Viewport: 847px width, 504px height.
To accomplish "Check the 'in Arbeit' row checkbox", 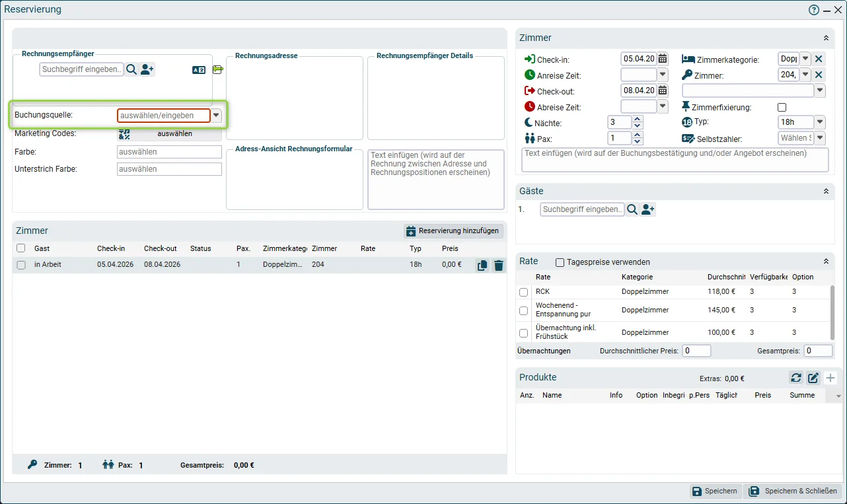I will pyautogui.click(x=21, y=265).
